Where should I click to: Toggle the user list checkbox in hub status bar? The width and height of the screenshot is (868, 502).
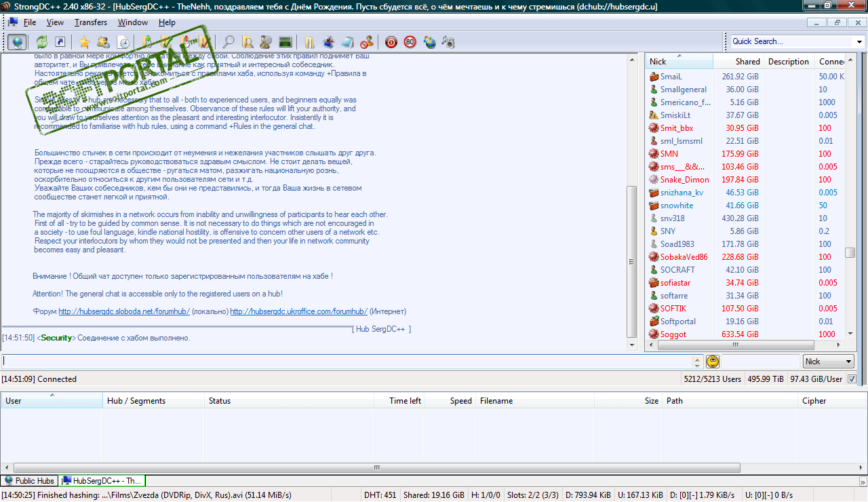[852, 379]
